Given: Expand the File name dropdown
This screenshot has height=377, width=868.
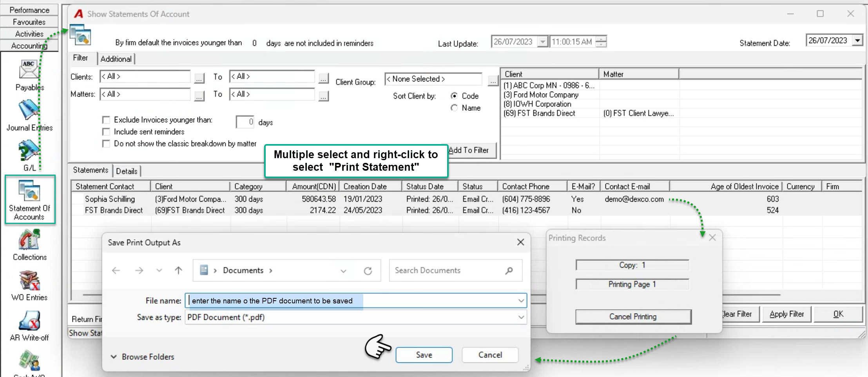Looking at the screenshot, I should click(x=521, y=301).
